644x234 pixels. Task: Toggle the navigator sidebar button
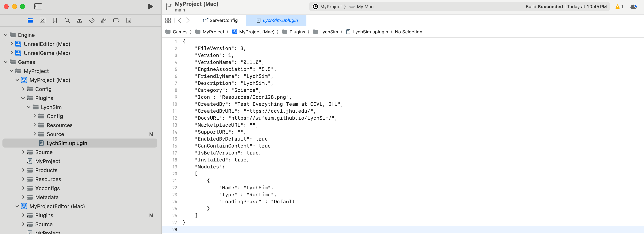38,7
